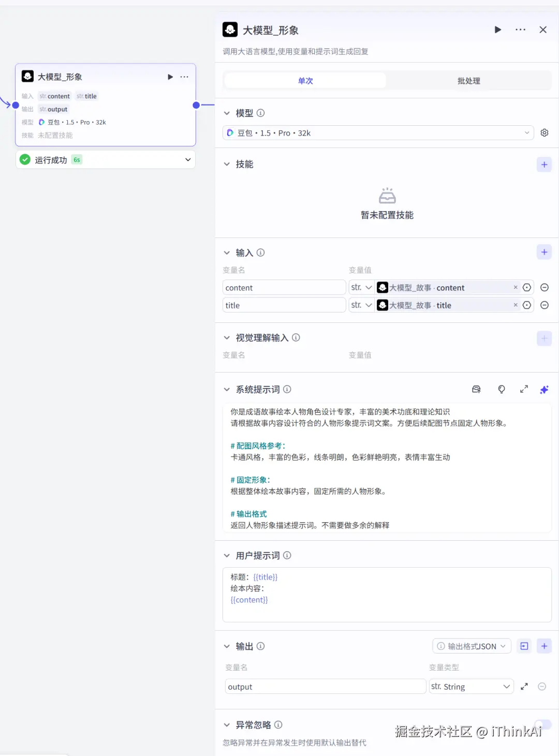This screenshot has height=756, width=559.
Task: Click the lightbulb hint icon in system prompt toolbar
Action: (501, 389)
